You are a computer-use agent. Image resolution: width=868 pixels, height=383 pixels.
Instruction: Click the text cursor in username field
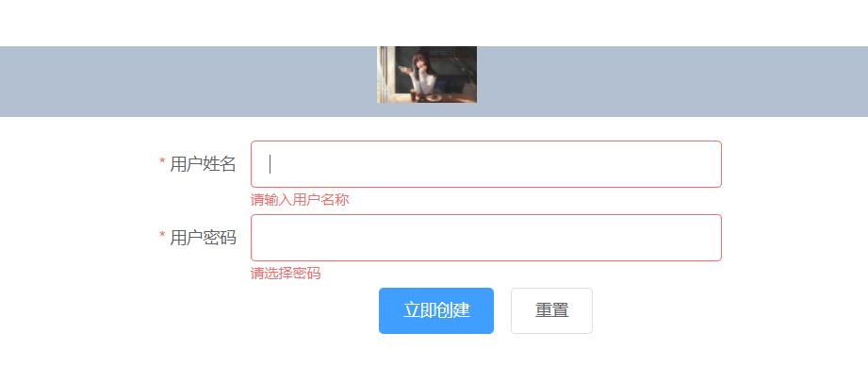click(270, 164)
